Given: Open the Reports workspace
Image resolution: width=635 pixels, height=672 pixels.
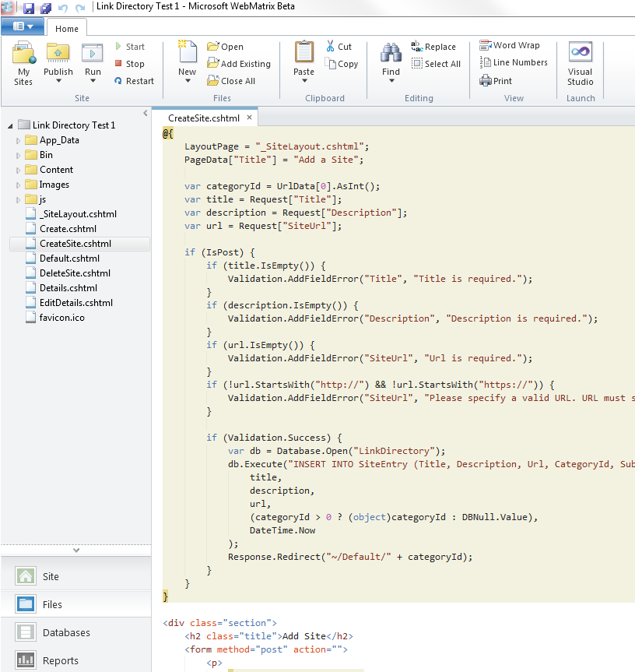Looking at the screenshot, I should tap(61, 660).
